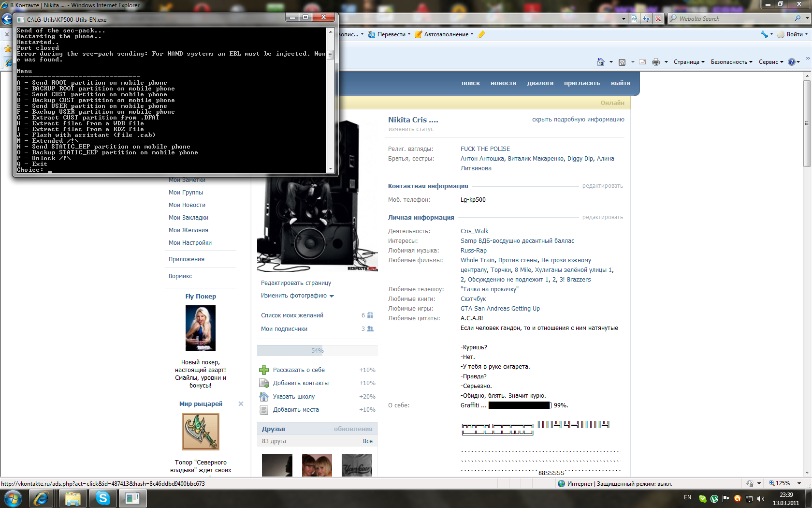Open the Страница menu
Screen dimensions: 812x508
coord(689,62)
